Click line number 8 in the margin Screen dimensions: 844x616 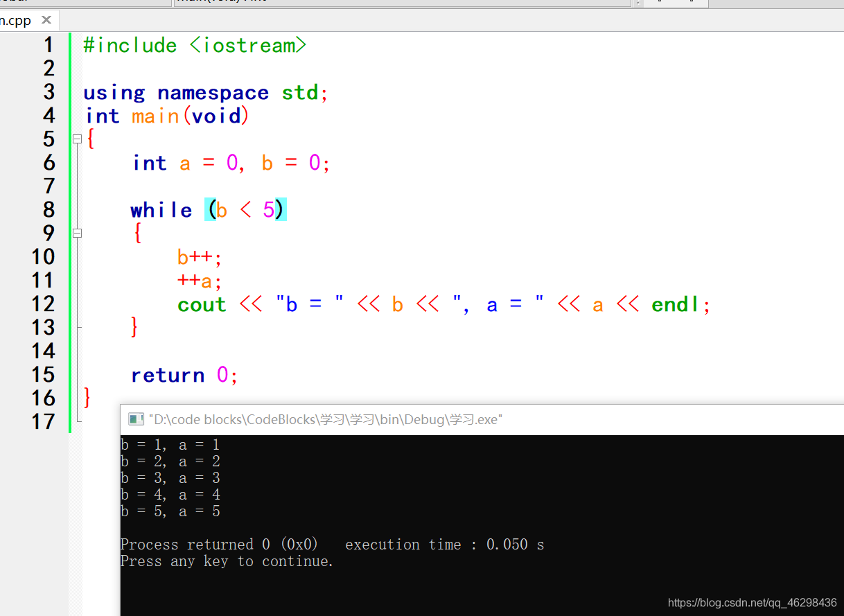coord(49,210)
